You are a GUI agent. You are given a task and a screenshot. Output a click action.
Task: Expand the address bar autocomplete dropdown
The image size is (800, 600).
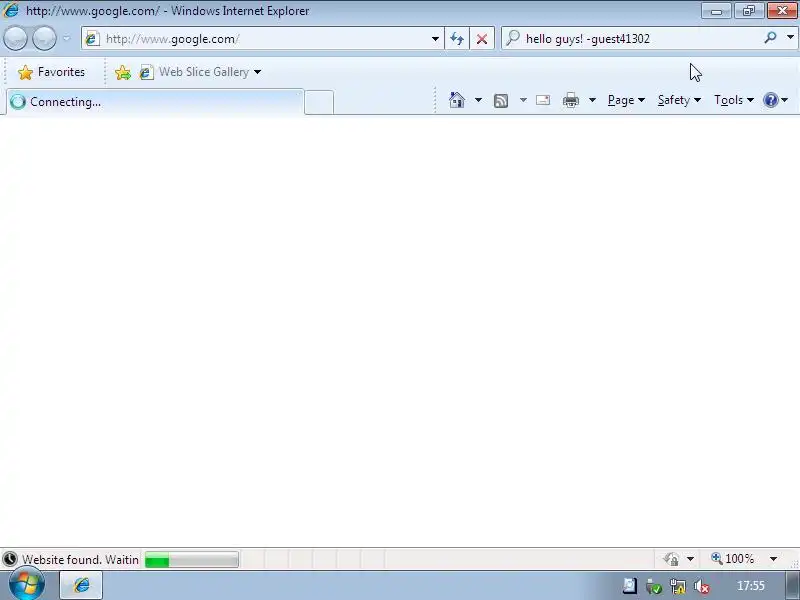click(x=435, y=39)
